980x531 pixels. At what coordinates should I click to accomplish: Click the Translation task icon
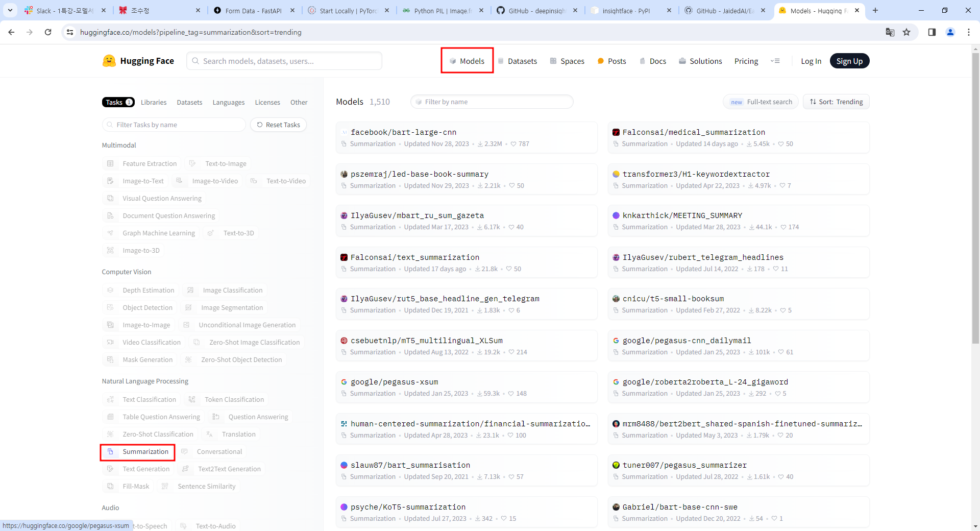[x=209, y=434]
